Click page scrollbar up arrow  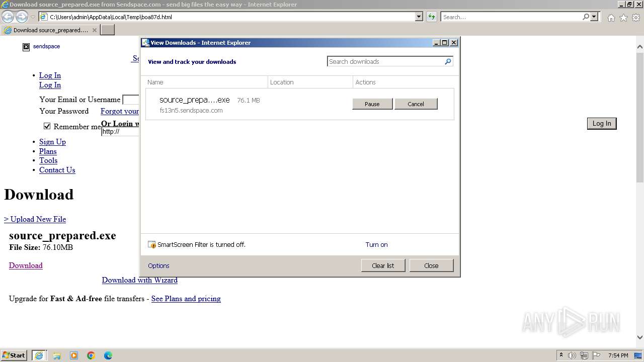click(x=640, y=47)
